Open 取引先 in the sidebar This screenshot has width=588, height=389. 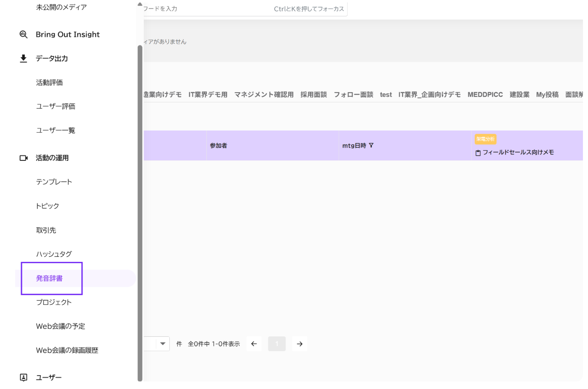tap(46, 230)
